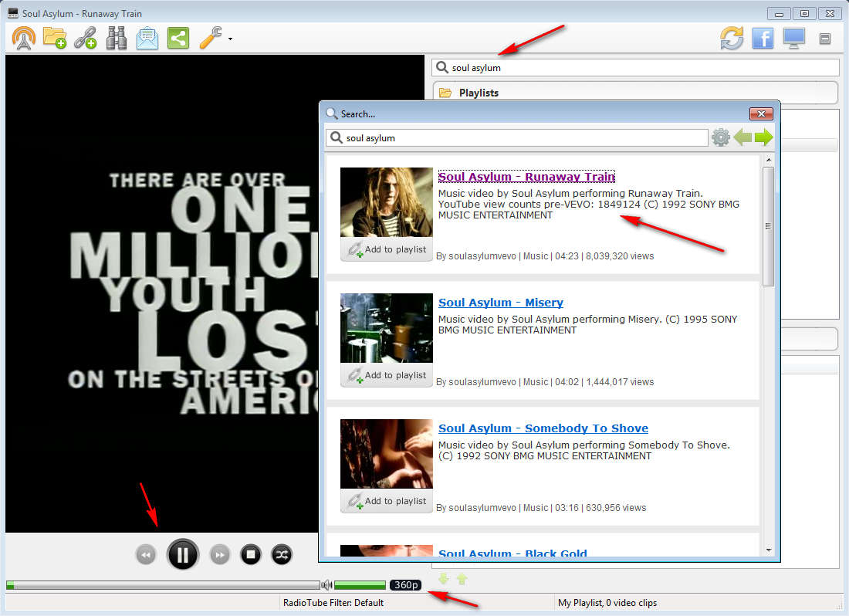Add Runaway Train to playlist
The height and width of the screenshot is (616, 849).
pos(387,249)
